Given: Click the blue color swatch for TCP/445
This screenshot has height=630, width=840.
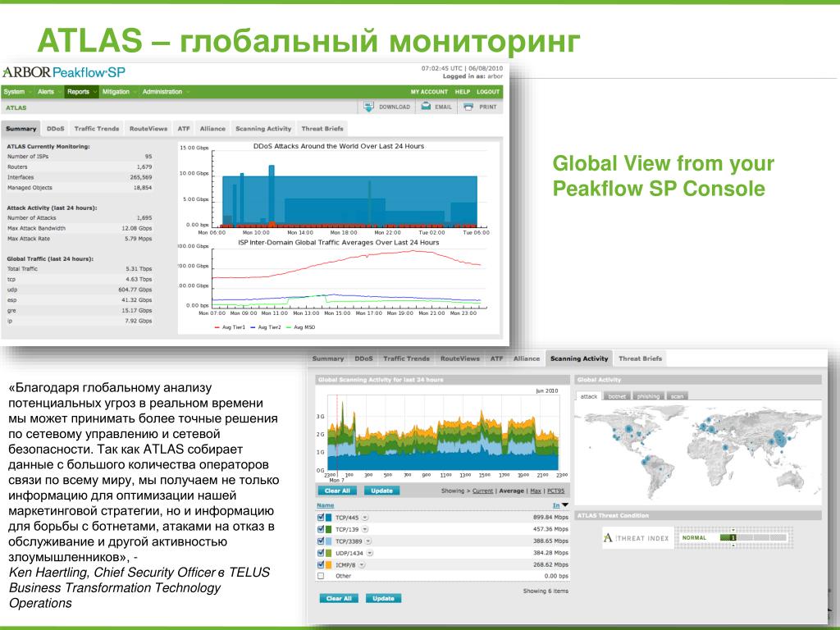Looking at the screenshot, I should (329, 518).
